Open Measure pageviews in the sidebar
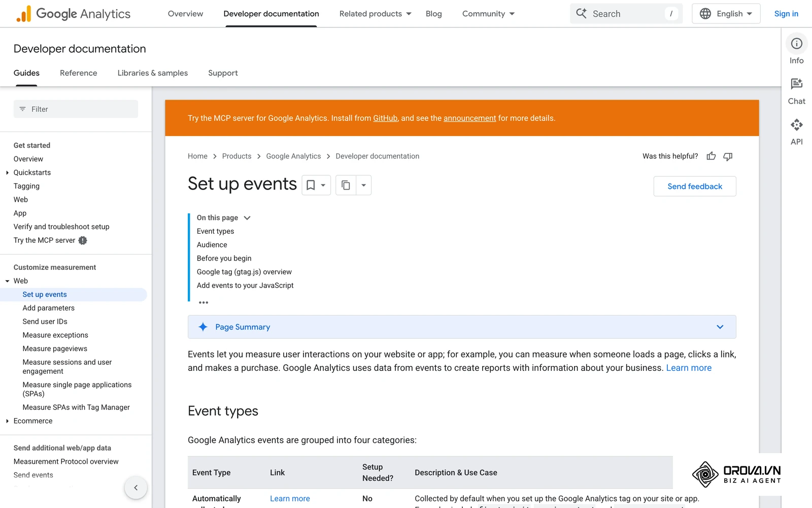The image size is (812, 508). pos(55,348)
